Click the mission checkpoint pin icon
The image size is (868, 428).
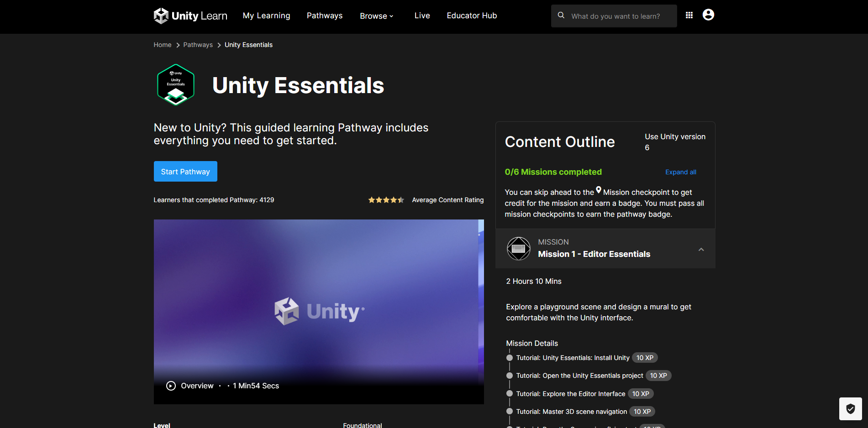(599, 190)
